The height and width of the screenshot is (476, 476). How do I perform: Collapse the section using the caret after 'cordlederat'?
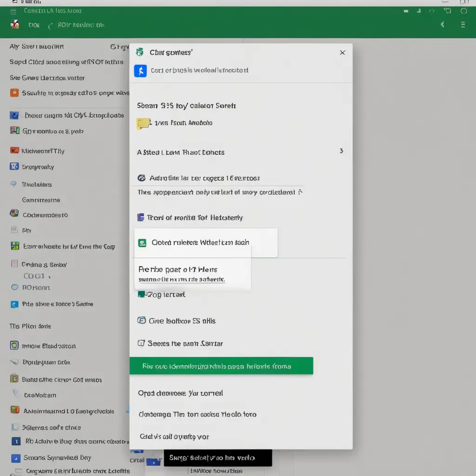(x=300, y=192)
